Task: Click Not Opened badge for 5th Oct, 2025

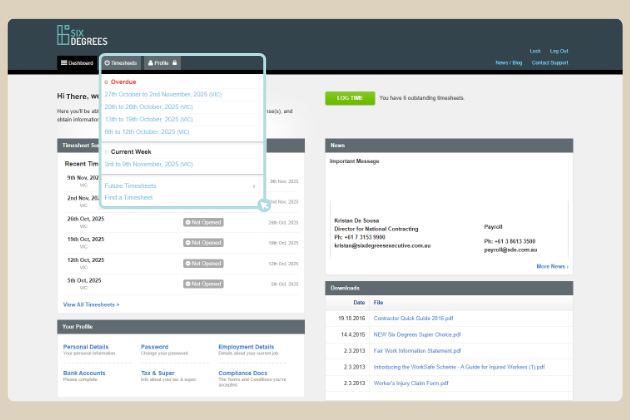Action: click(x=203, y=284)
